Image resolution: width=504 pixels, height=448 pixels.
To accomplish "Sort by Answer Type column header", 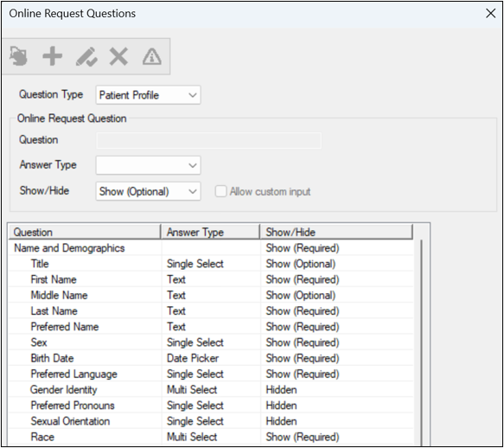I will [210, 232].
